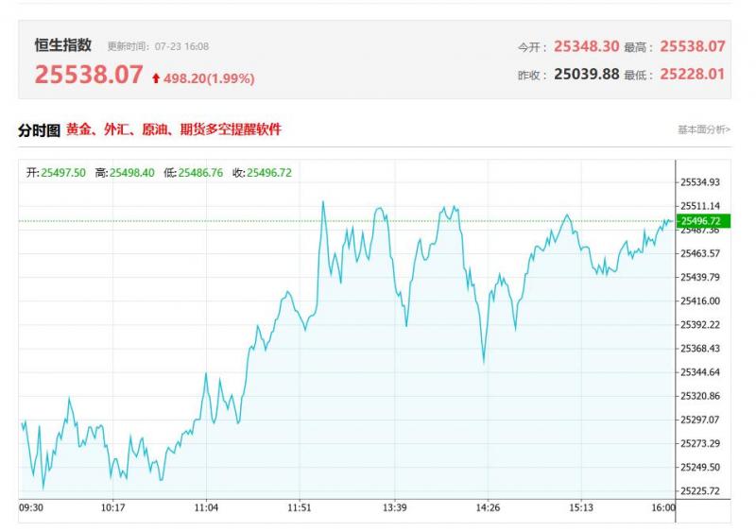Click the chart low value 25486.76
Viewport: 756px width, 532px height.
(x=200, y=173)
